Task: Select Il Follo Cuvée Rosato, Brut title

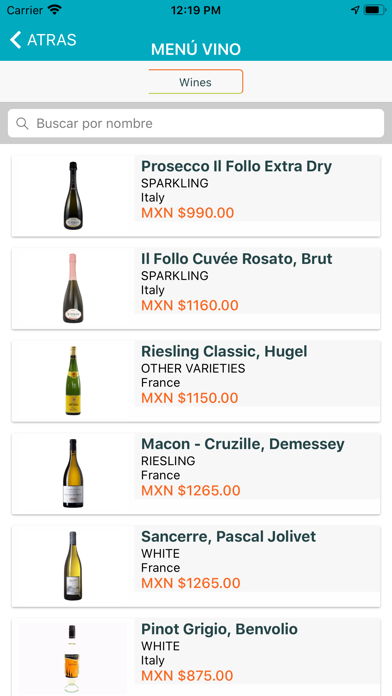Action: click(237, 259)
